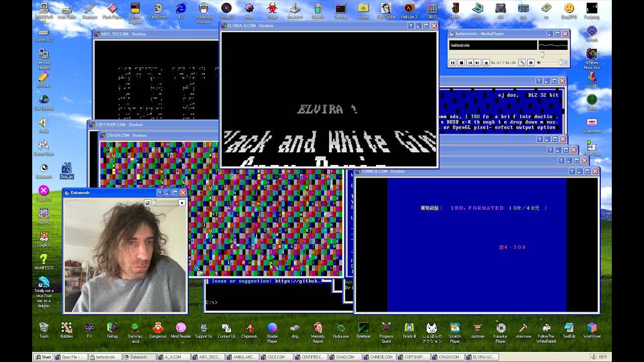This screenshot has height=362, width=644.
Task: Toggle shuffle mode in MediaPlayer
Action: (x=522, y=62)
